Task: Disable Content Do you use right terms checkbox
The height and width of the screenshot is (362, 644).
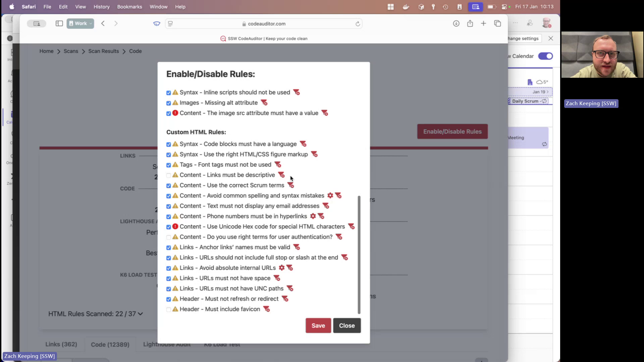Action: coord(168,237)
